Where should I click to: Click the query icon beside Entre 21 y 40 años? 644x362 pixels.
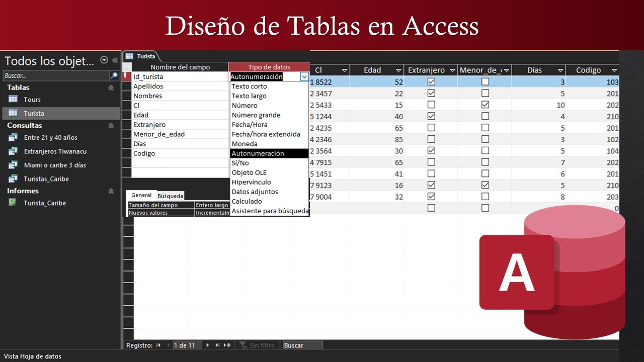click(13, 137)
